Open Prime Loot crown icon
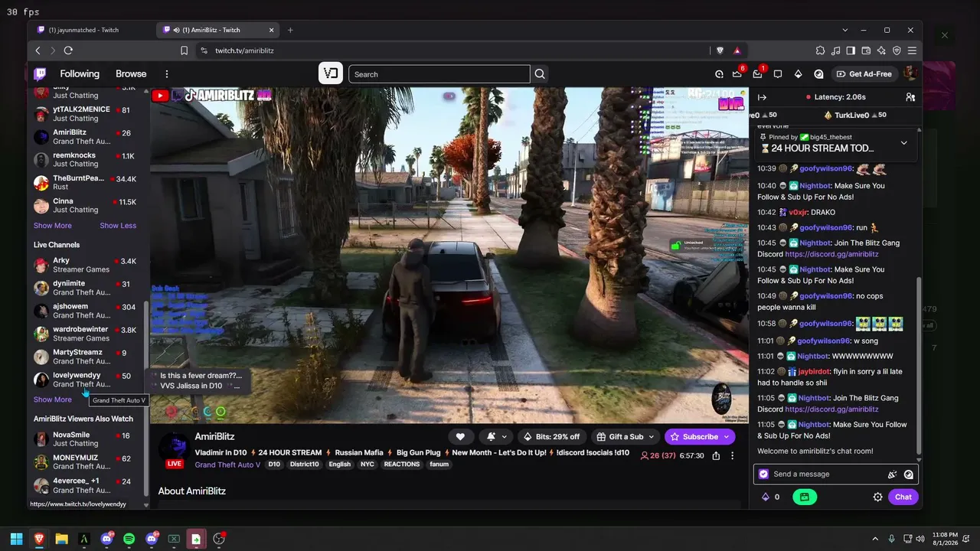Viewport: 980px width, 551px height. pyautogui.click(x=737, y=74)
